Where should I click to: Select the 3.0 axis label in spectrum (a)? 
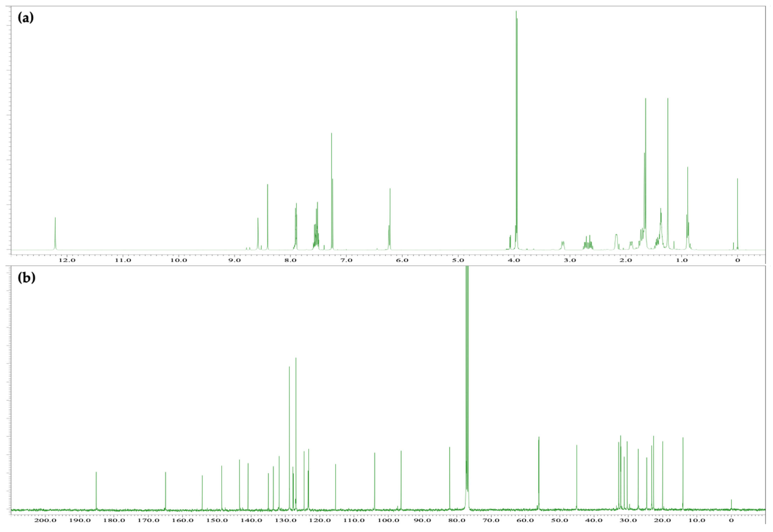click(x=570, y=260)
